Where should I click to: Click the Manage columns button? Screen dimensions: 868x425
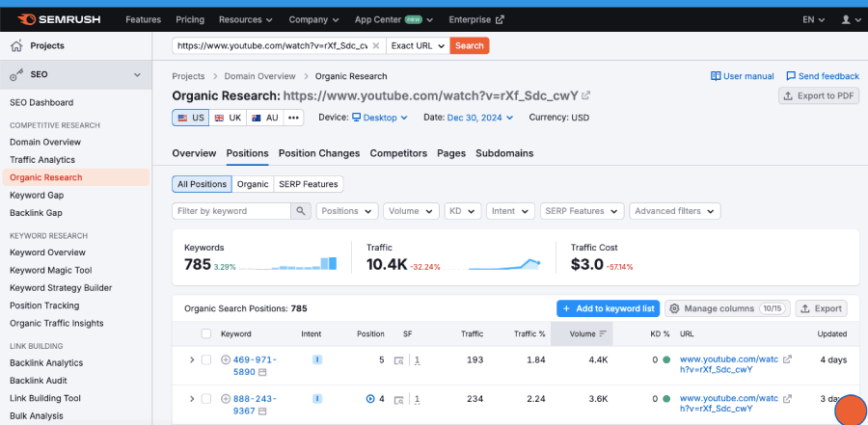(727, 308)
